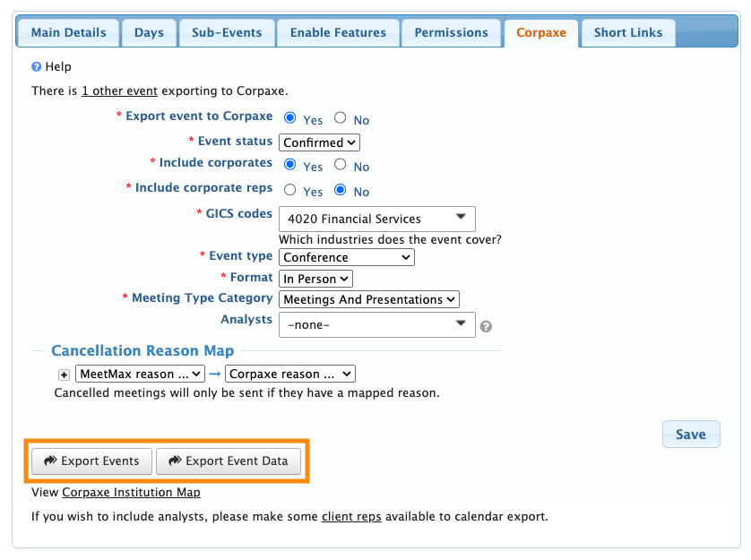Open the Event type dropdown showing Conference
Image resolution: width=751 pixels, height=560 pixels.
346,257
